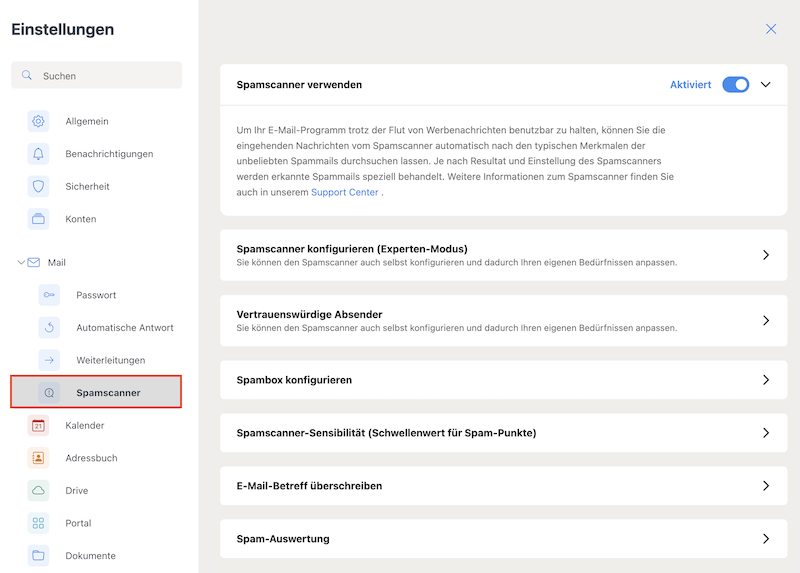The width and height of the screenshot is (800, 573).
Task: Click the search magnifier icon
Action: (27, 76)
